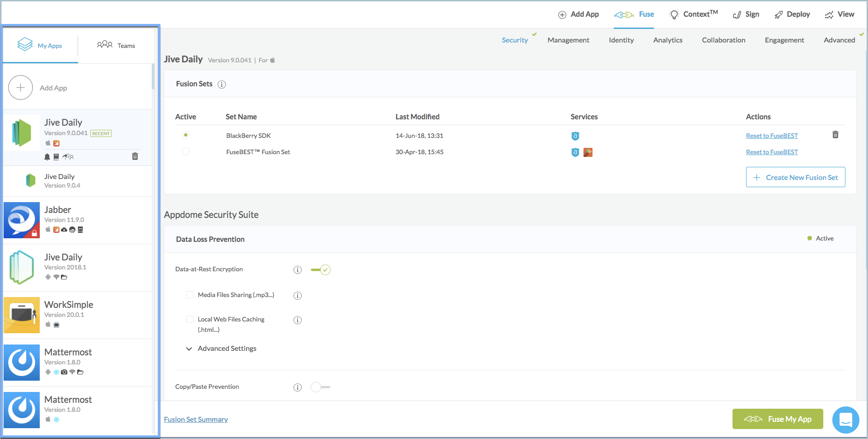Activate BlackBerry SDK fusion set radio
Viewport: 868px width, 439px height.
[x=186, y=135]
